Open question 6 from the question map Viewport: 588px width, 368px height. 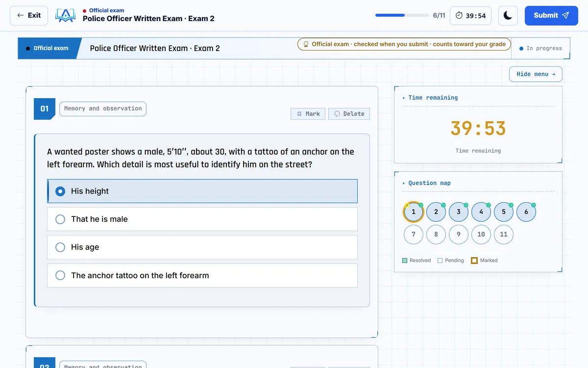526,212
